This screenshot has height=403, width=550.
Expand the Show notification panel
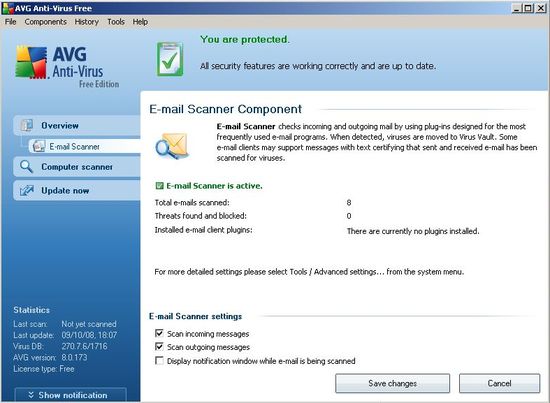(71, 395)
